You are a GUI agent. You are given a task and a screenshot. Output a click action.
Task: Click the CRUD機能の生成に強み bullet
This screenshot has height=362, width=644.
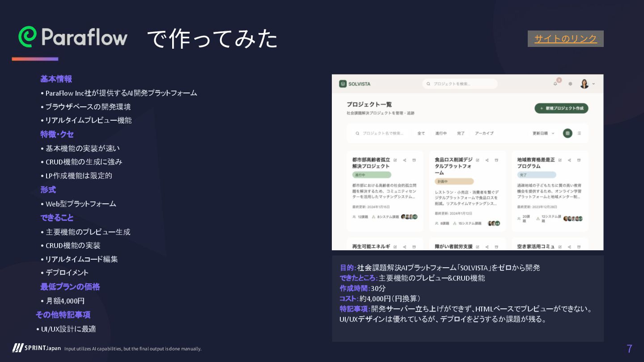click(x=84, y=162)
